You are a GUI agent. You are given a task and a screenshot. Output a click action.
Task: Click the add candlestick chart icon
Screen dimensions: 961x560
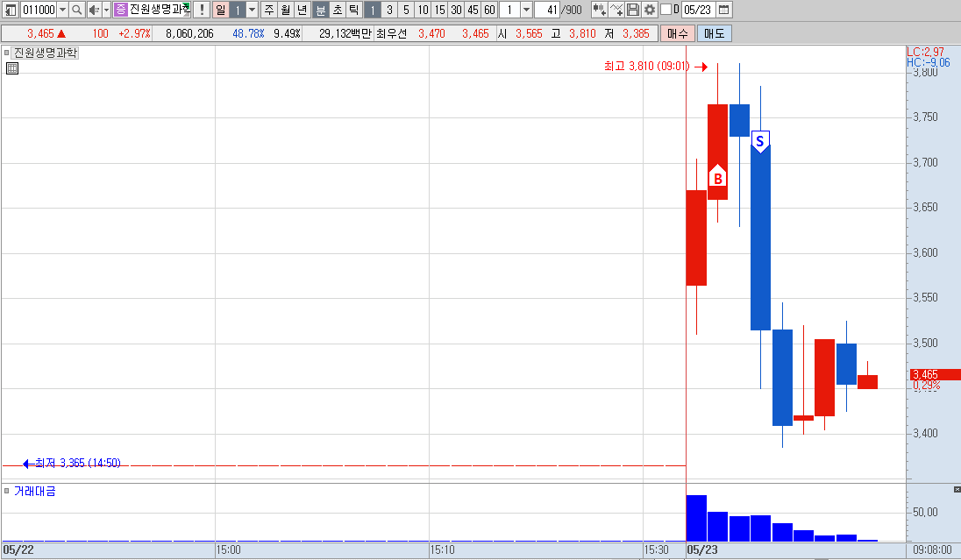(600, 10)
